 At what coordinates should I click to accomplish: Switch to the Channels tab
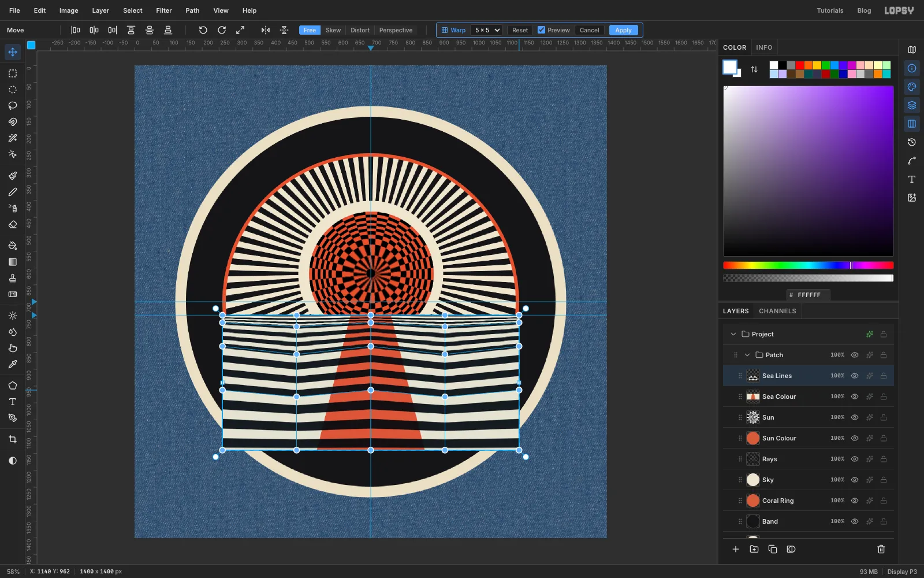pos(777,311)
